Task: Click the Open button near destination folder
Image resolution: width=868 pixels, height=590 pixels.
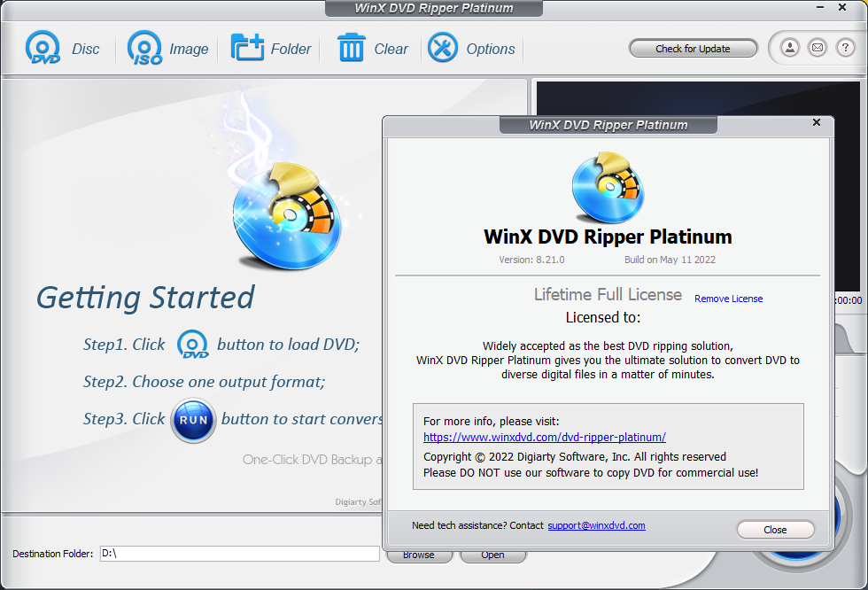Action: pos(492,555)
